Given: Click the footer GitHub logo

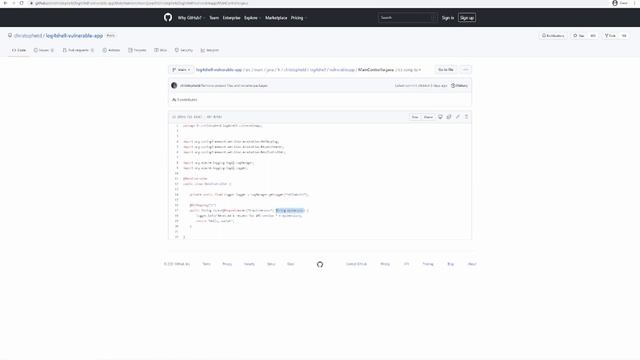Looking at the screenshot, I should tap(320, 264).
